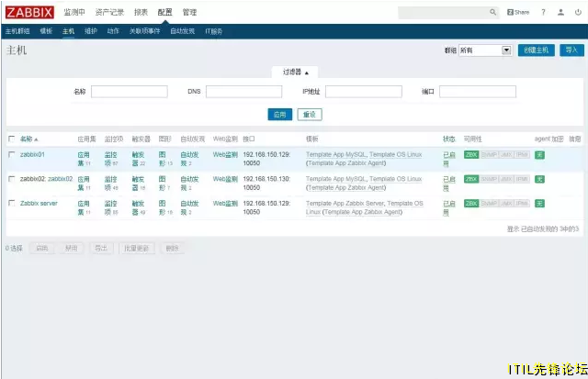Open 触发器 link for Zabbix server
Screen dimensions: 588x379
click(x=138, y=207)
